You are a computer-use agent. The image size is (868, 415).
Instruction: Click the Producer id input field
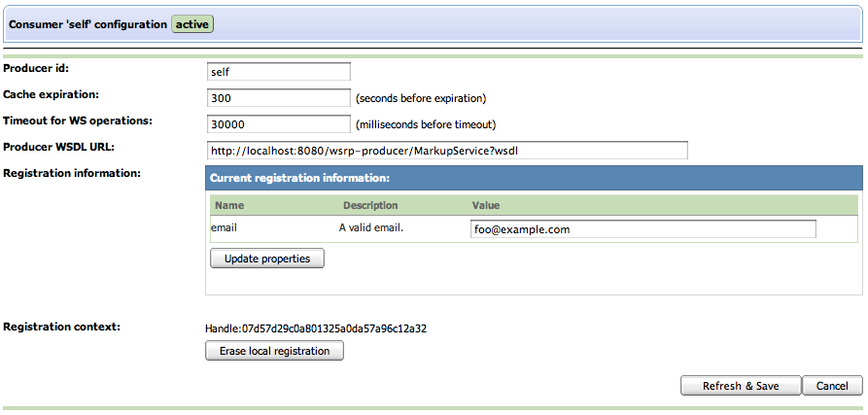[278, 71]
